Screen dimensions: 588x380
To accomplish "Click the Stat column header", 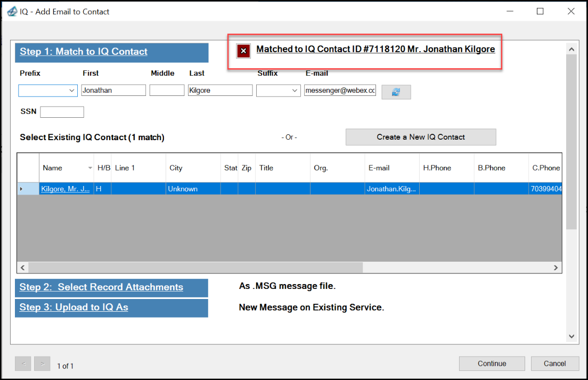I will click(x=230, y=168).
